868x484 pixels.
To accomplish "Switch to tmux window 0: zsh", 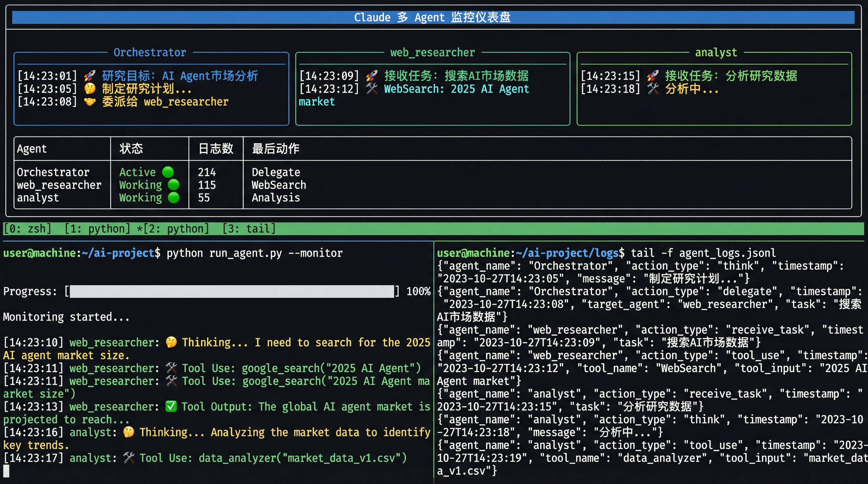I will [27, 229].
